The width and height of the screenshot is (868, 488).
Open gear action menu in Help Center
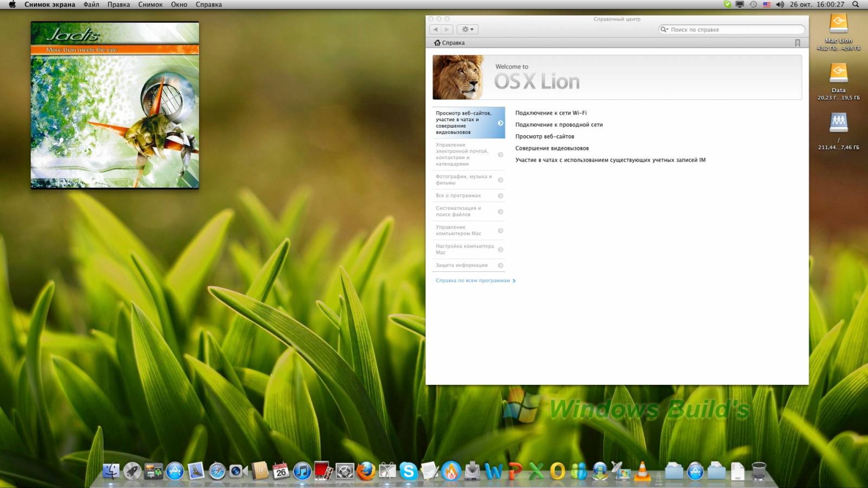click(x=468, y=29)
